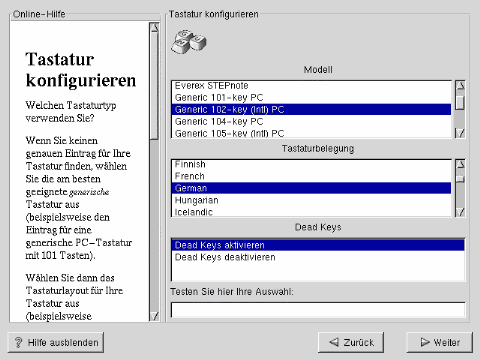Select Generic 102-key (Intl) PC model
Viewport: 480px width, 360px height.
(x=311, y=109)
